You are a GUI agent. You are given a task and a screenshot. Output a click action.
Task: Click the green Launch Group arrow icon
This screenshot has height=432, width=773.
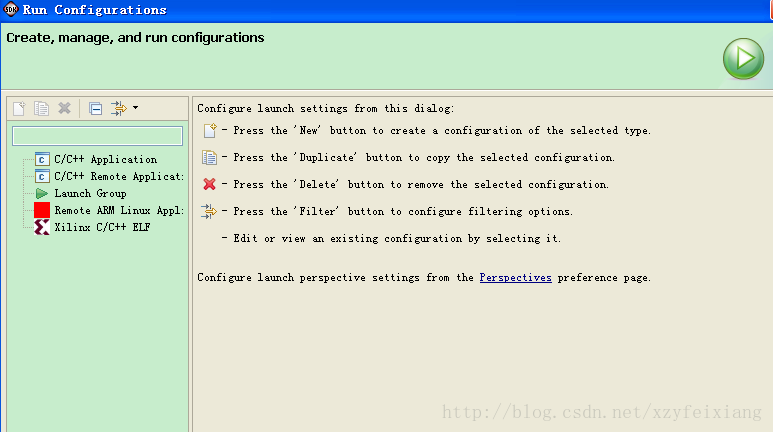coord(42,193)
